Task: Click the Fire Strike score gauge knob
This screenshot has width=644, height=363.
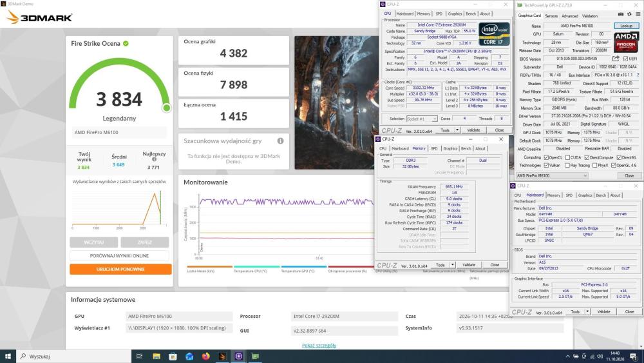Action: click(166, 108)
